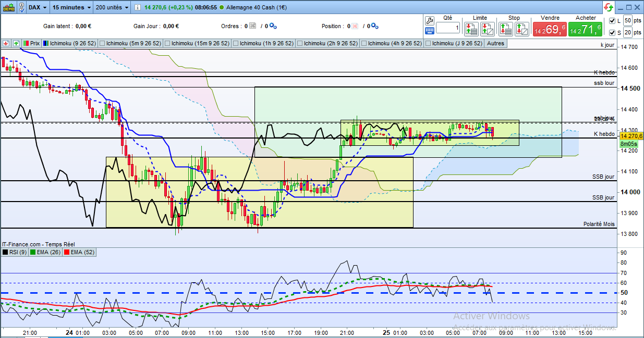This screenshot has width=644, height=338.
Task: Click the green Acheter price button
Action: pyautogui.click(x=586, y=29)
